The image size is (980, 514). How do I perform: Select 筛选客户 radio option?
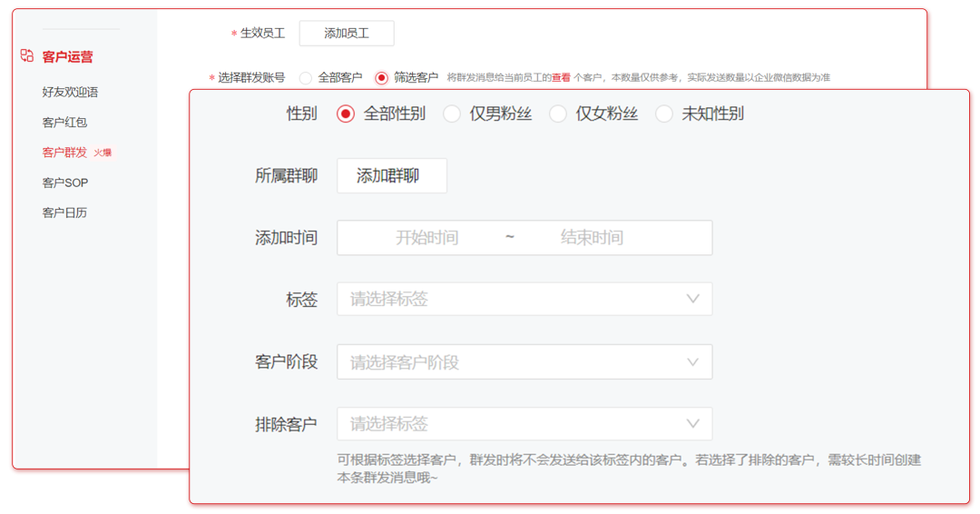coord(381,78)
